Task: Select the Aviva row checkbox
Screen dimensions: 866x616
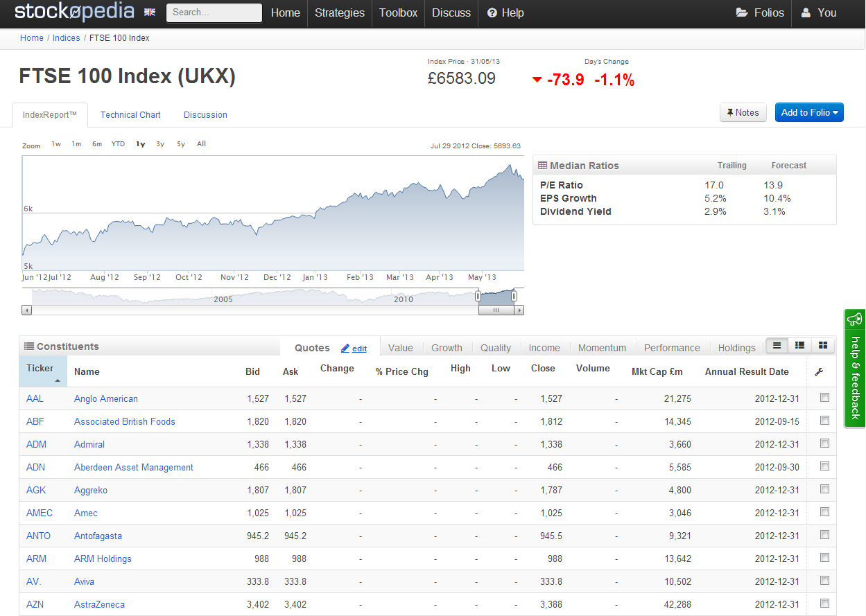Action: tap(824, 581)
